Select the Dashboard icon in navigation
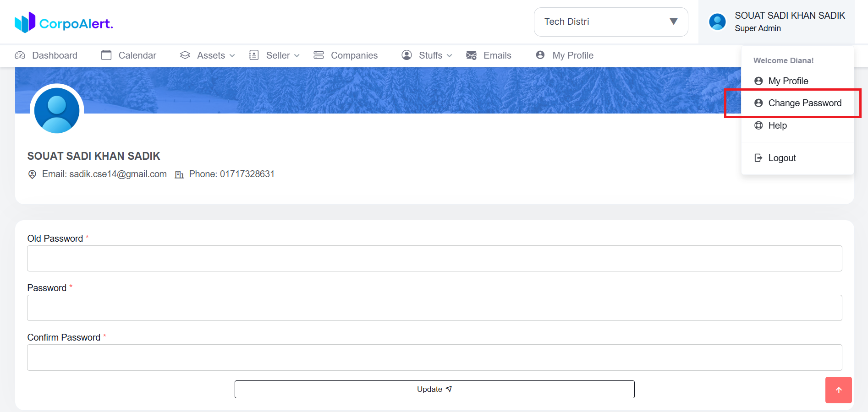The image size is (868, 412). pyautogui.click(x=20, y=55)
